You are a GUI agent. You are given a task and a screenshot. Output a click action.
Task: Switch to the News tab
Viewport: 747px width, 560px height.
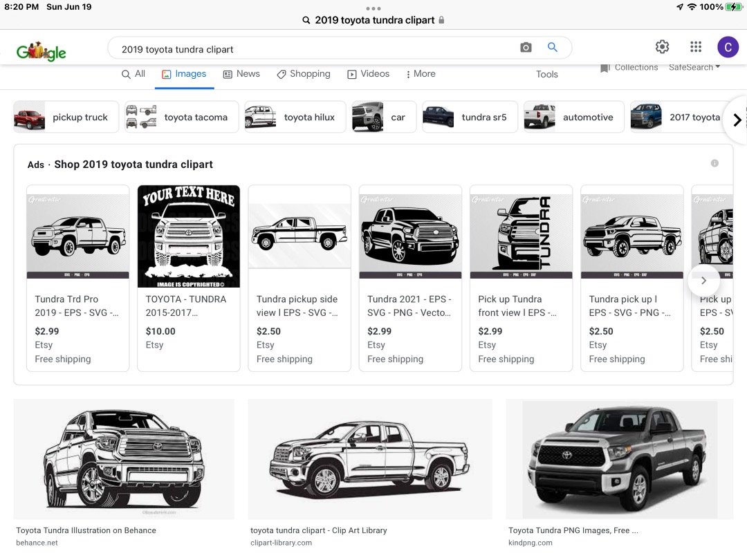pyautogui.click(x=241, y=74)
